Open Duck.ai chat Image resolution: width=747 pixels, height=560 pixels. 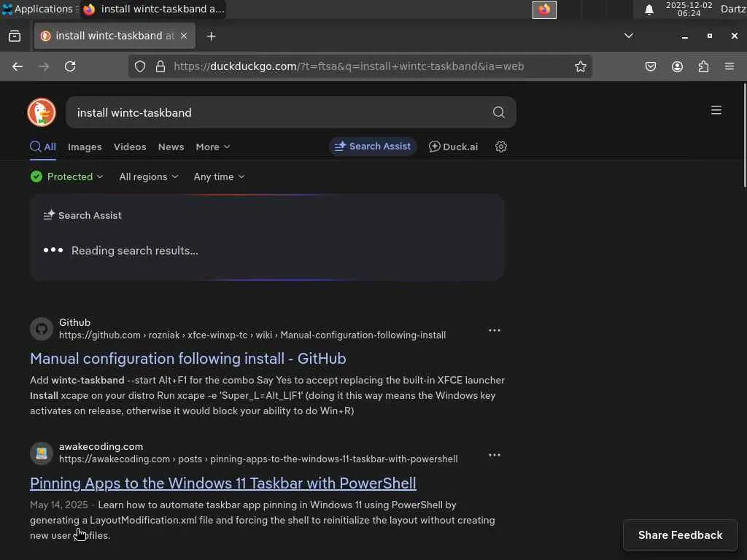[x=454, y=147]
